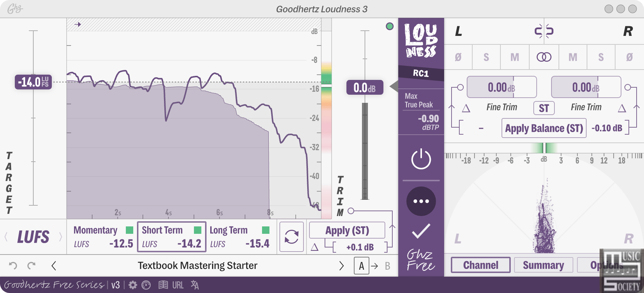Invert left channel polarity Ø
The height and width of the screenshot is (293, 644).
click(x=458, y=57)
